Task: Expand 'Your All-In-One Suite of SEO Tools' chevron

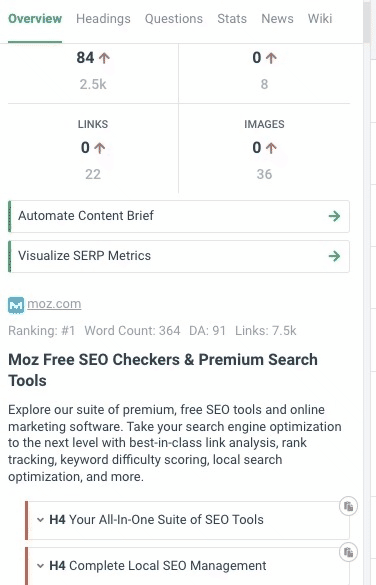Action: pos(40,520)
